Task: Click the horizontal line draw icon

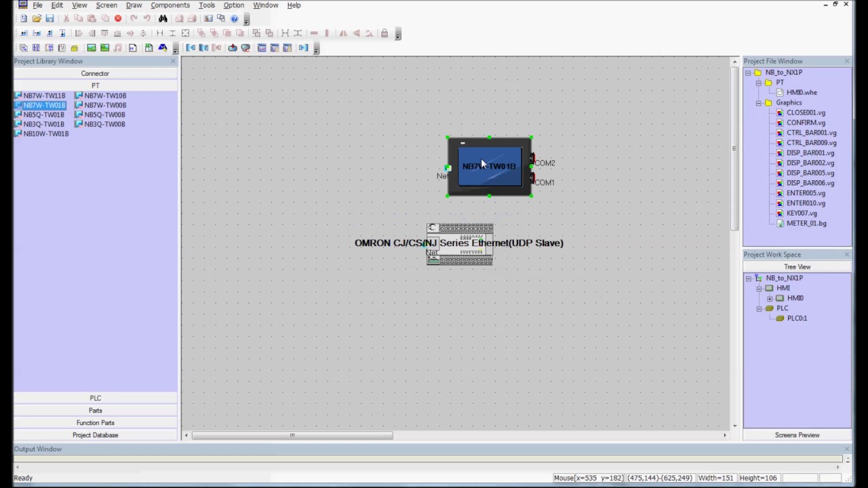Action: tap(314, 33)
